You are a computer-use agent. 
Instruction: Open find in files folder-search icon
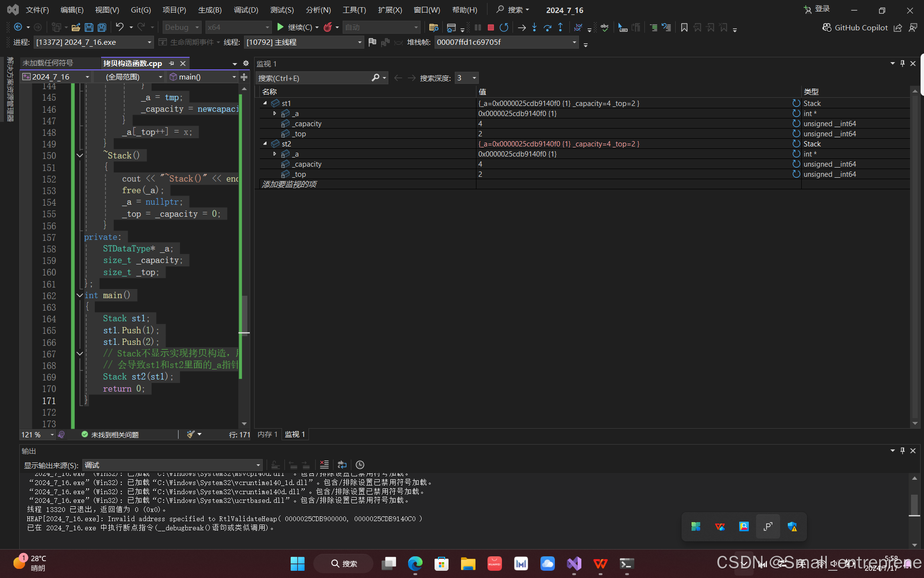(433, 27)
